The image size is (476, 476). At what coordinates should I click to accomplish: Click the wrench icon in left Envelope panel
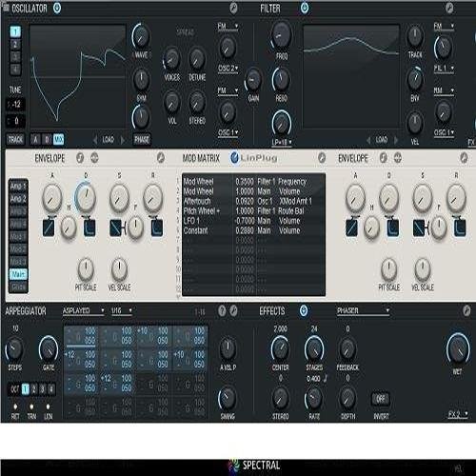tap(161, 158)
